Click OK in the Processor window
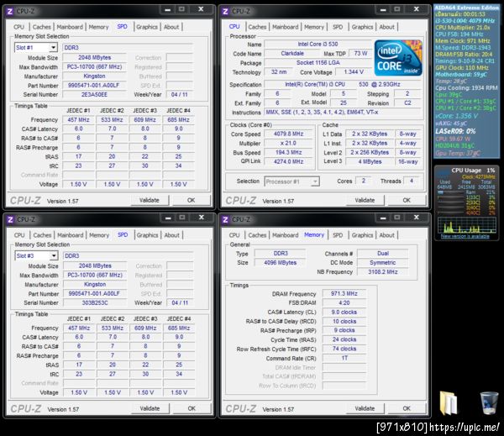This screenshot has height=436, width=504. click(407, 200)
